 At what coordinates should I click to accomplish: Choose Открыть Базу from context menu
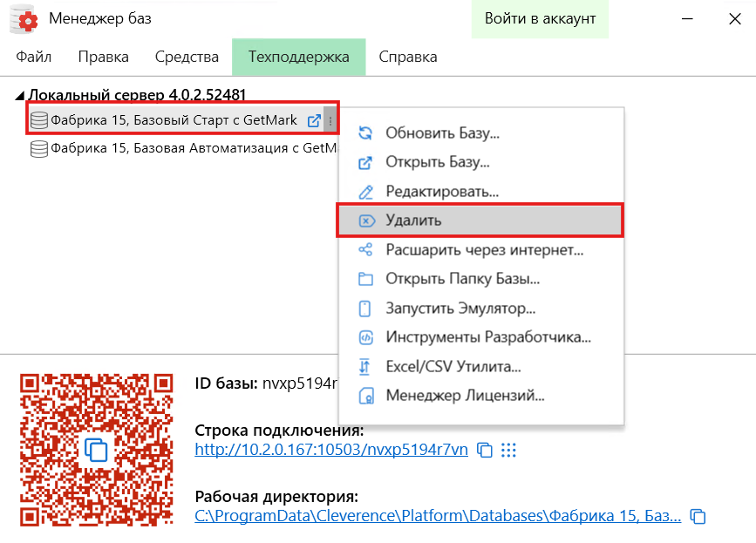480,162
